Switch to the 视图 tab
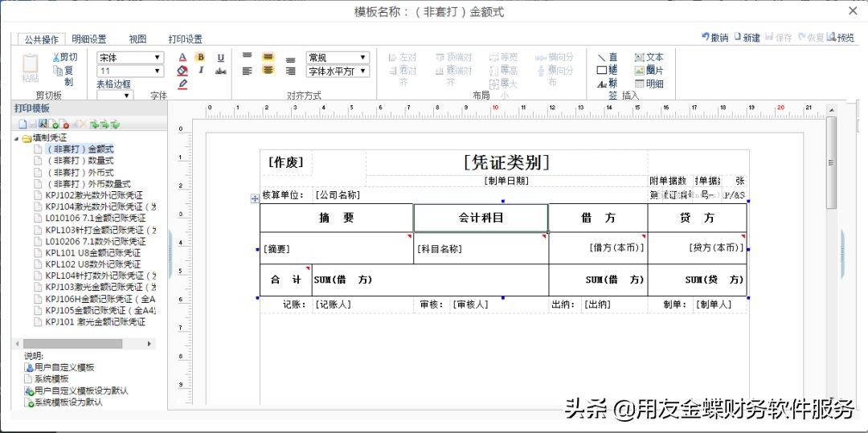 tap(137, 39)
